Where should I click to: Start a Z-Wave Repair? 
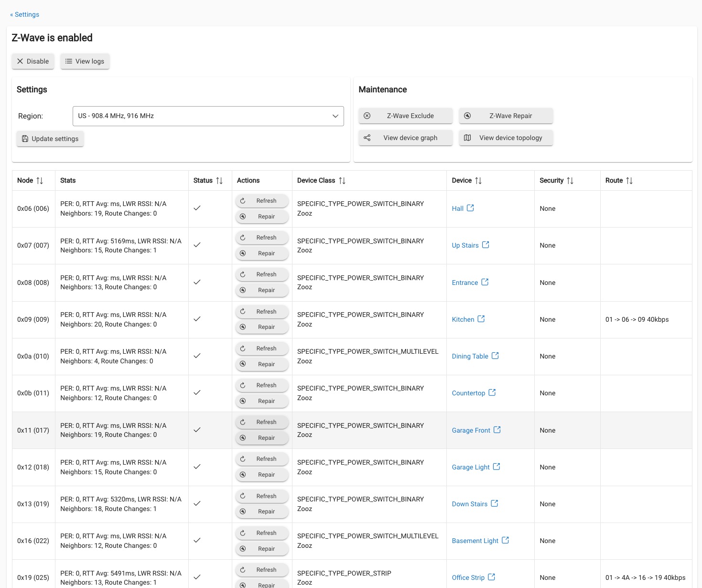(506, 116)
